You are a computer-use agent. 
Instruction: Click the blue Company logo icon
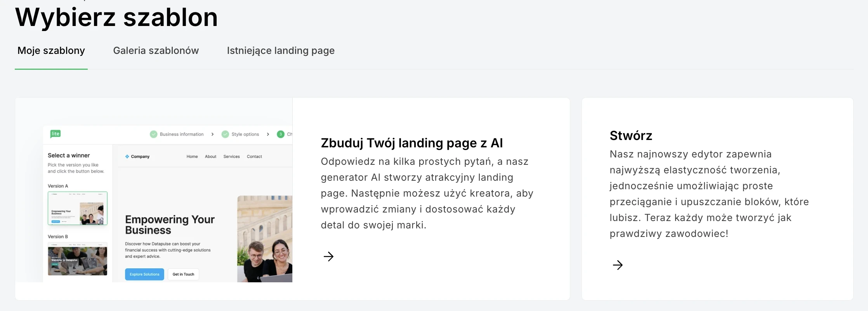point(127,157)
